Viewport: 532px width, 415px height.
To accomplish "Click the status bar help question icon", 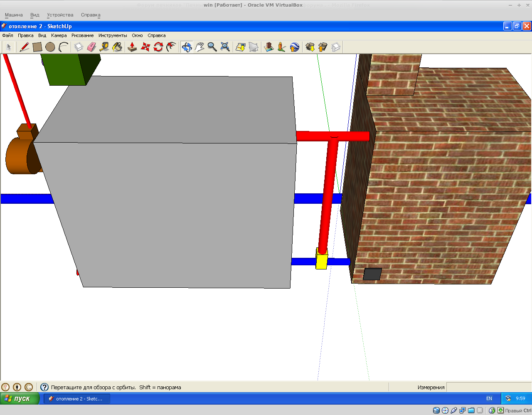I will coord(44,387).
